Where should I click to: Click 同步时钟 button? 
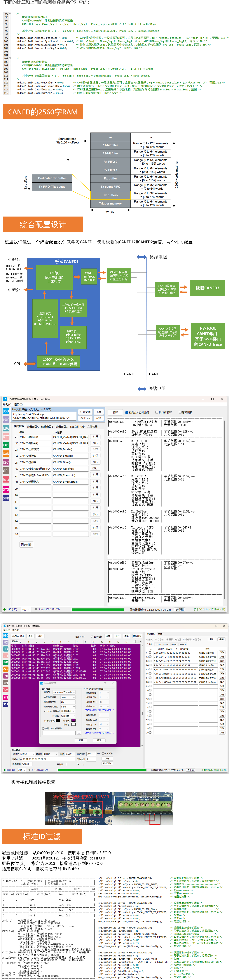pyautogui.click(x=26, y=545)
